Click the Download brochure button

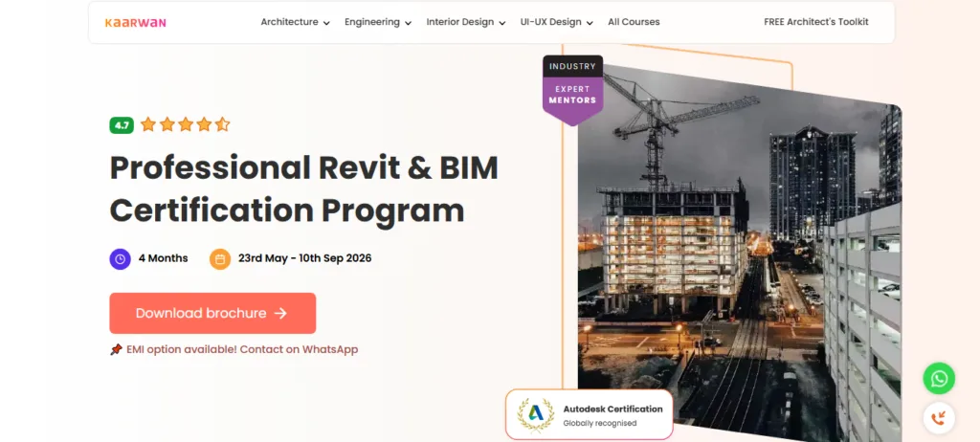[x=212, y=313]
